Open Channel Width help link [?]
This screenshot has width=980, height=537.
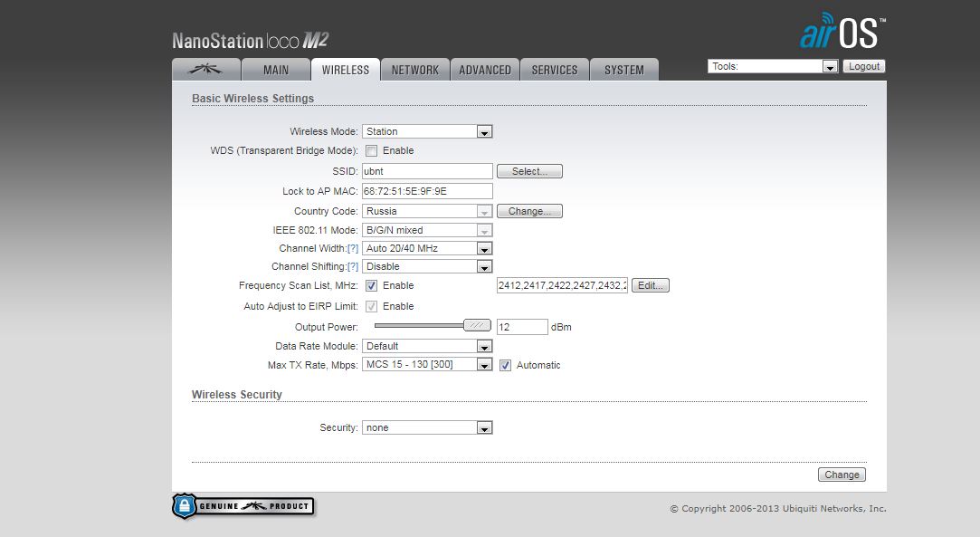pos(353,248)
